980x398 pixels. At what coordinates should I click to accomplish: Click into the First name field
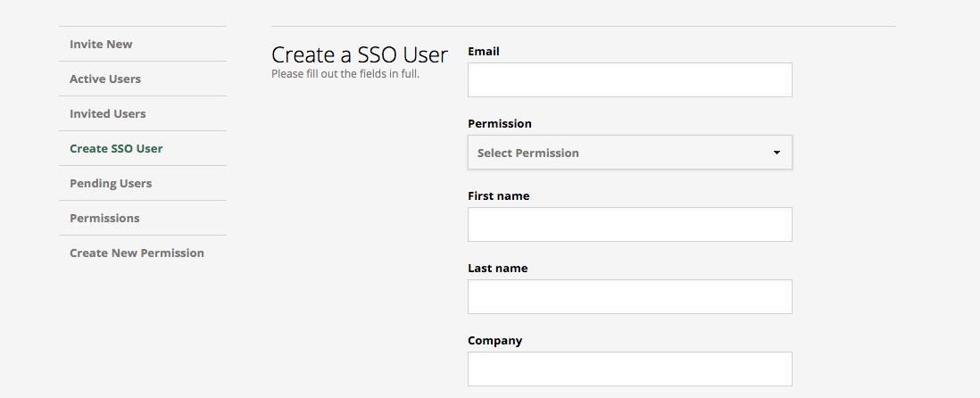tap(629, 224)
